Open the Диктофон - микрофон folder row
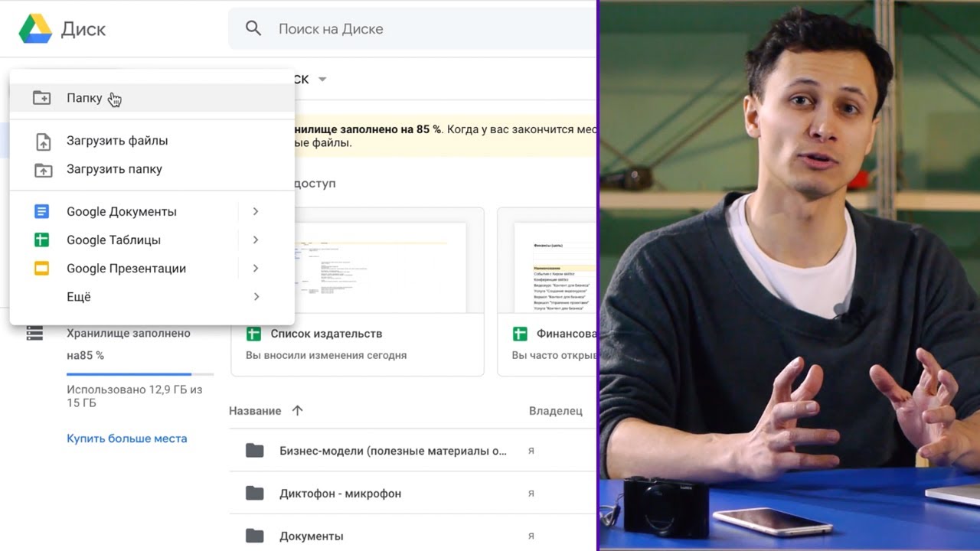The width and height of the screenshot is (980, 551). click(x=413, y=494)
